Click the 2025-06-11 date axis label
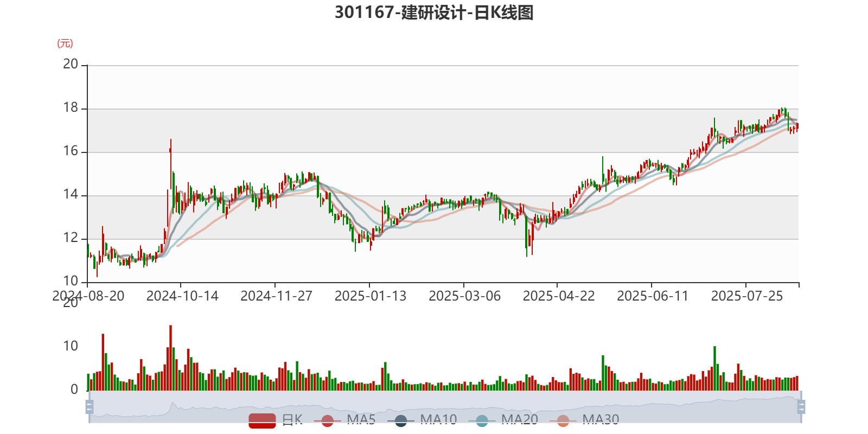Image resolution: width=868 pixels, height=434 pixels. (x=653, y=296)
